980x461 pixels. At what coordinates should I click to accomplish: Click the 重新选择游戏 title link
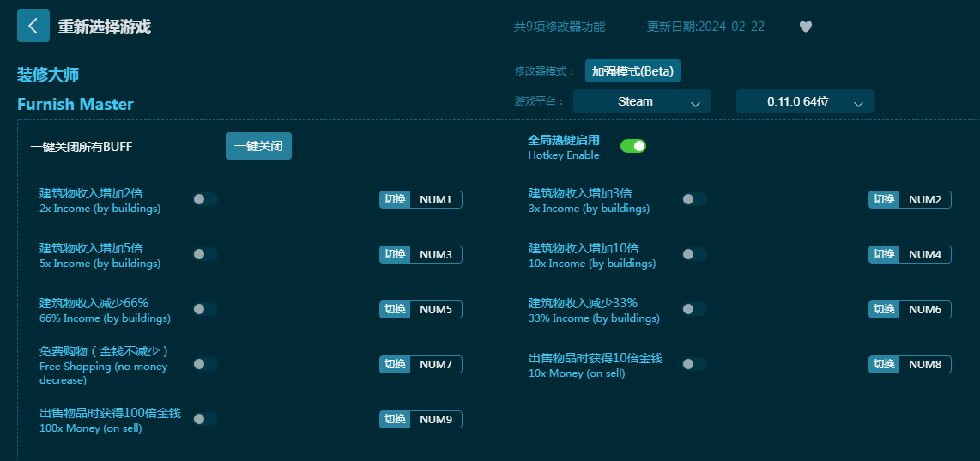104,27
